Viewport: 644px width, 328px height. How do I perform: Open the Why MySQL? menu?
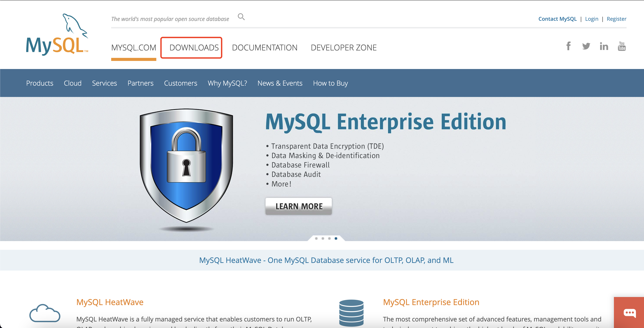coord(227,83)
